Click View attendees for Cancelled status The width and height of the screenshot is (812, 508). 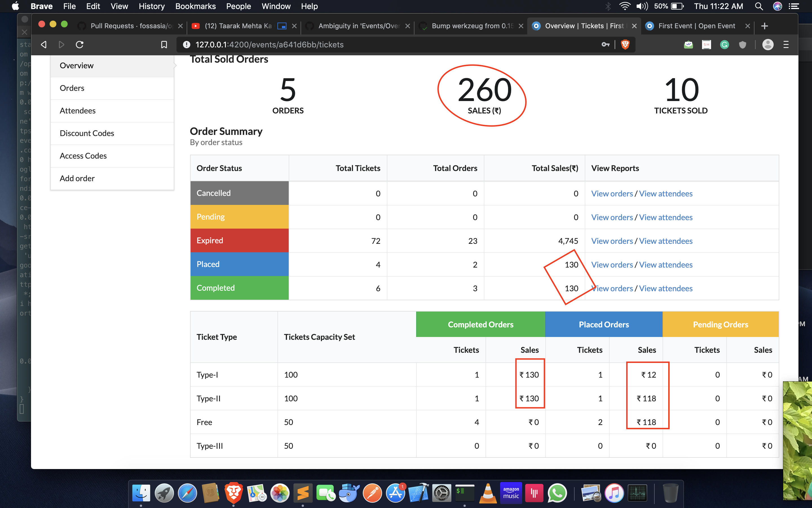click(x=666, y=194)
